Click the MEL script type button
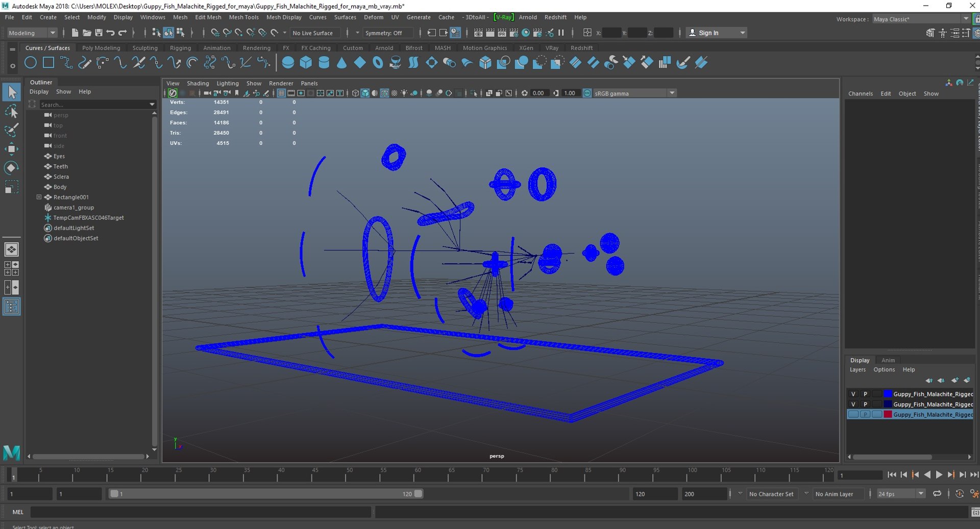 coord(18,512)
